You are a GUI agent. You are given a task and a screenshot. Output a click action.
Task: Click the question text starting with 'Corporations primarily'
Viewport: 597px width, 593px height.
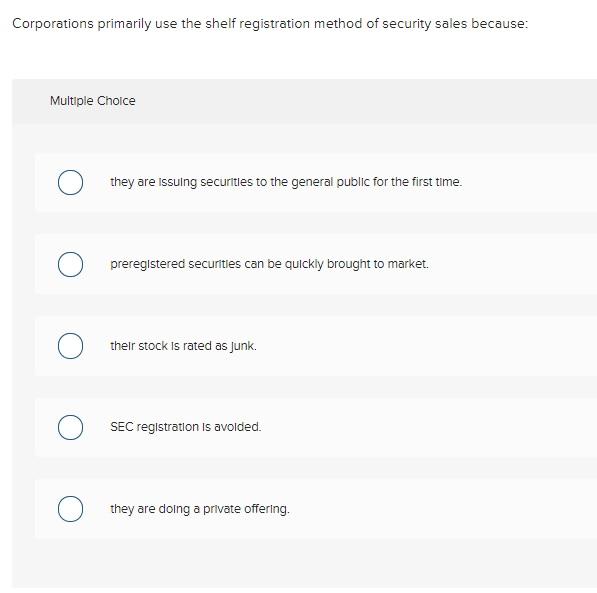(x=270, y=24)
